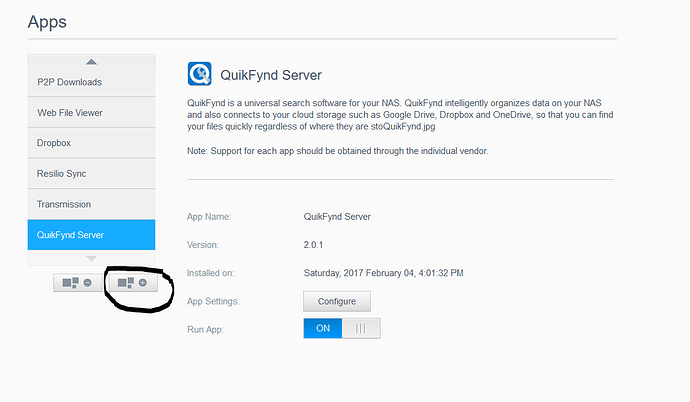Select Transmission in the app list
The height and width of the screenshot is (402, 690).
pyautogui.click(x=91, y=204)
